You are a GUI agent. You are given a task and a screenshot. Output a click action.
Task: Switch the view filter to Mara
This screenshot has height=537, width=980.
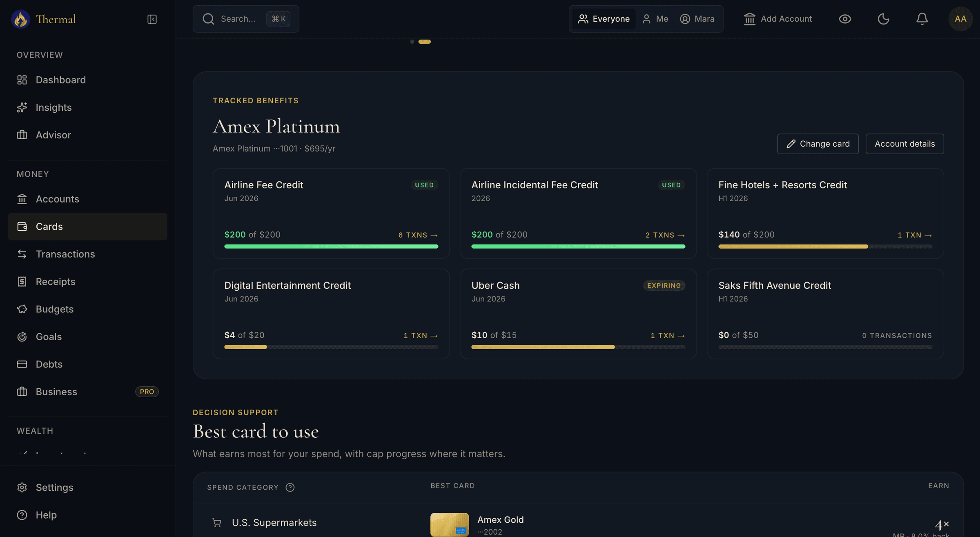click(697, 19)
